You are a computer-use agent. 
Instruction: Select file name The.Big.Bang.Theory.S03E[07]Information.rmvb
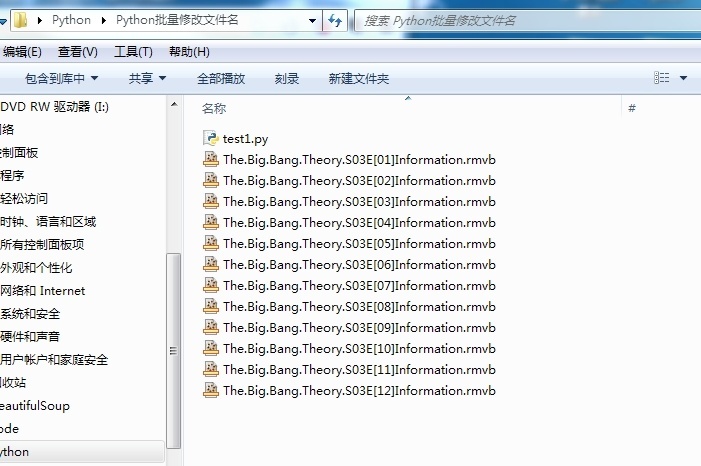359,286
